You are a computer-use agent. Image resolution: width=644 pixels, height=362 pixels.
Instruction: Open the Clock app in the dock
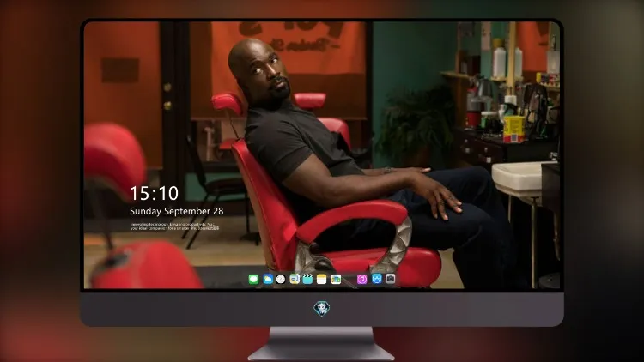281,280
